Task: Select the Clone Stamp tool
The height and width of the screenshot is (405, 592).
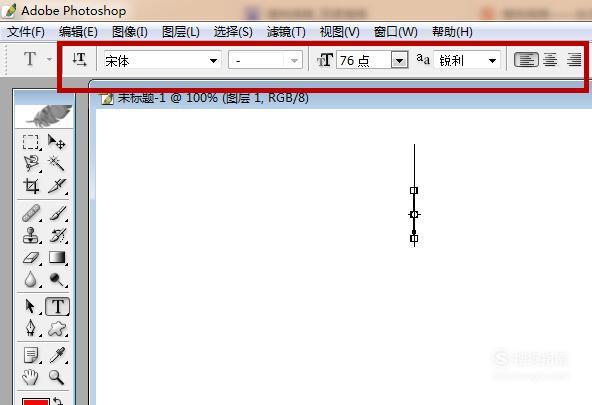Action: 31,236
